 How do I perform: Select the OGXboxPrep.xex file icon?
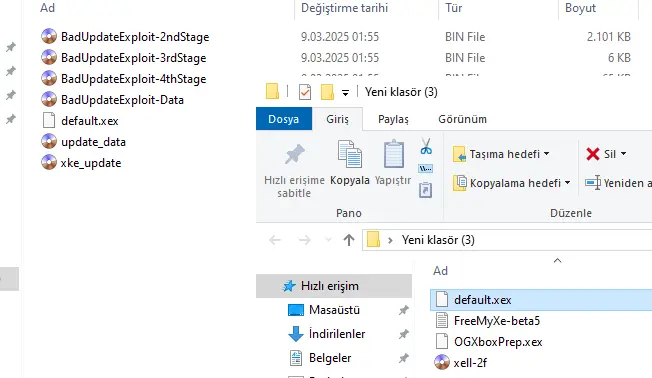442,341
